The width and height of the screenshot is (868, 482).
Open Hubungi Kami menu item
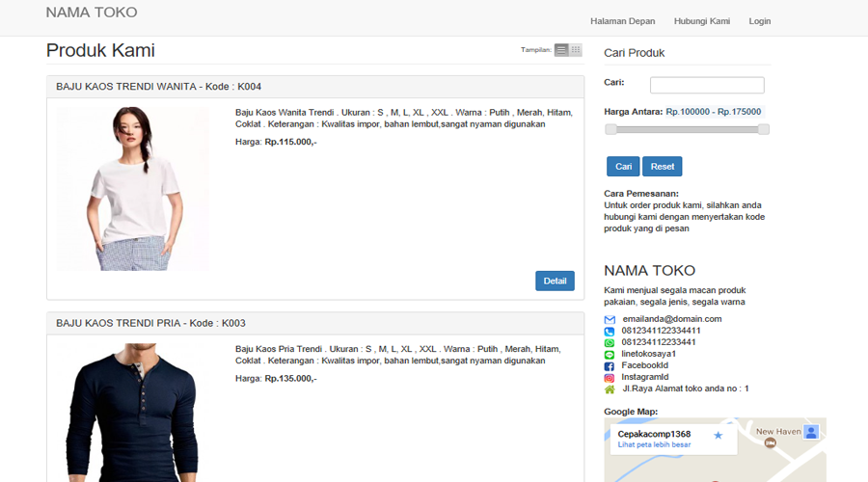pyautogui.click(x=701, y=21)
